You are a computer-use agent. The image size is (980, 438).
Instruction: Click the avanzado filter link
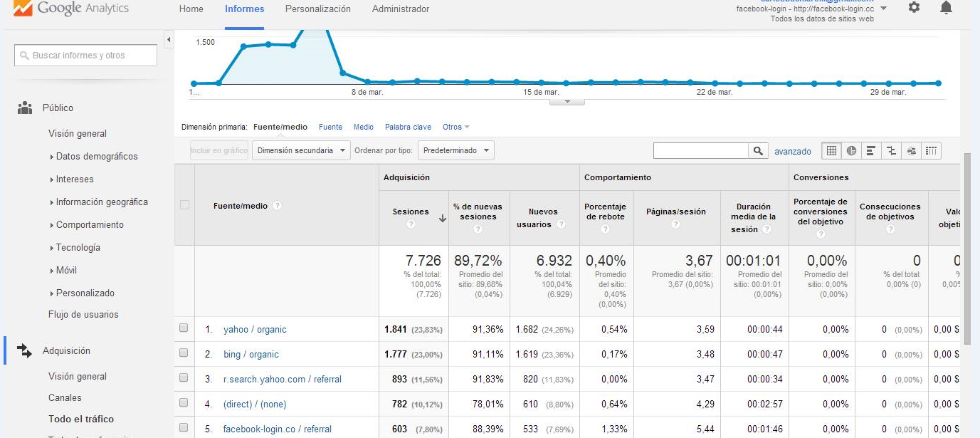pos(793,151)
